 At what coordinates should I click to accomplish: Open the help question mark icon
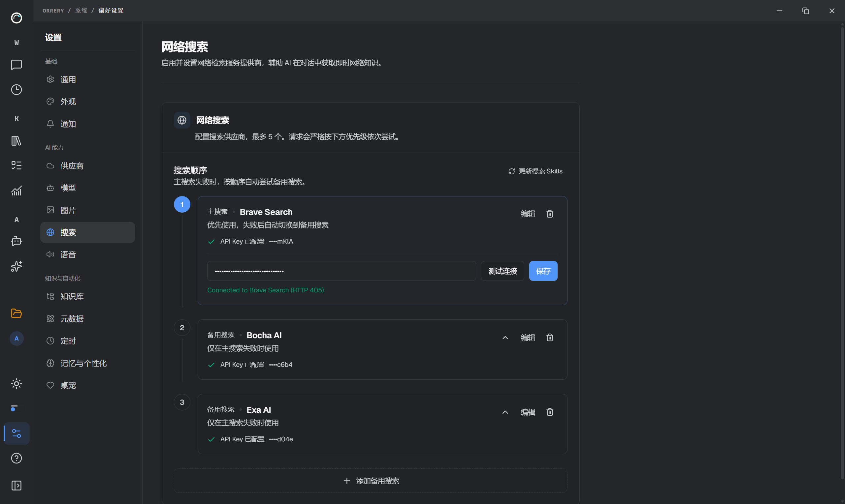[16, 458]
